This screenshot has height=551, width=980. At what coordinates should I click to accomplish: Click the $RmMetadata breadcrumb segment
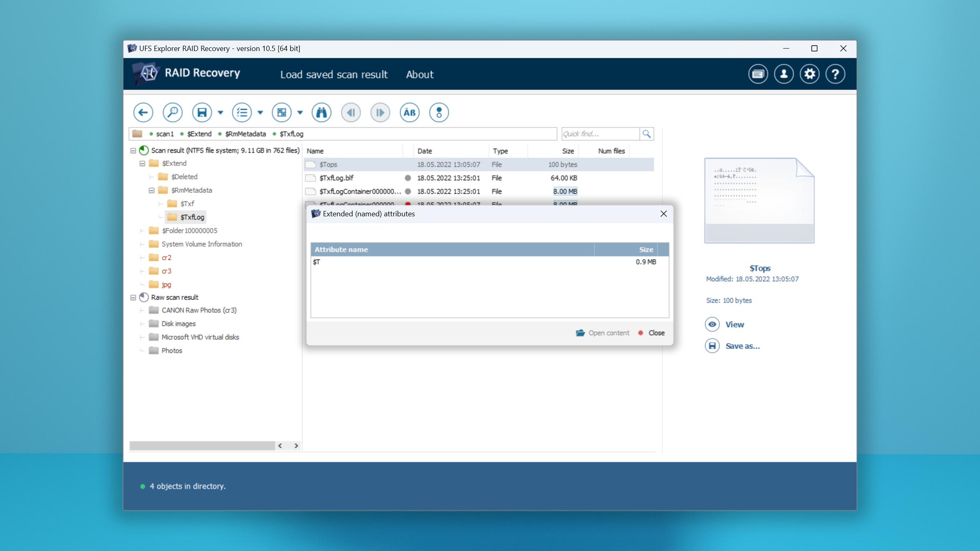tap(245, 134)
